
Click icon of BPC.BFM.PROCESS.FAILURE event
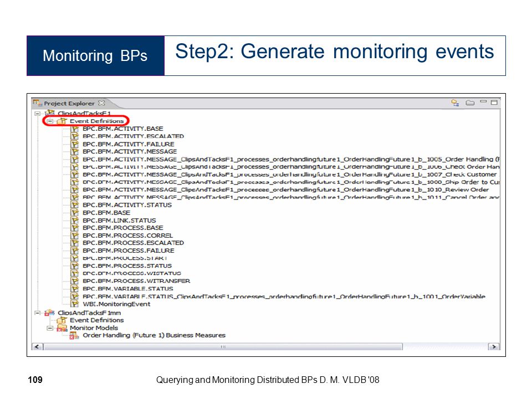(x=75, y=250)
